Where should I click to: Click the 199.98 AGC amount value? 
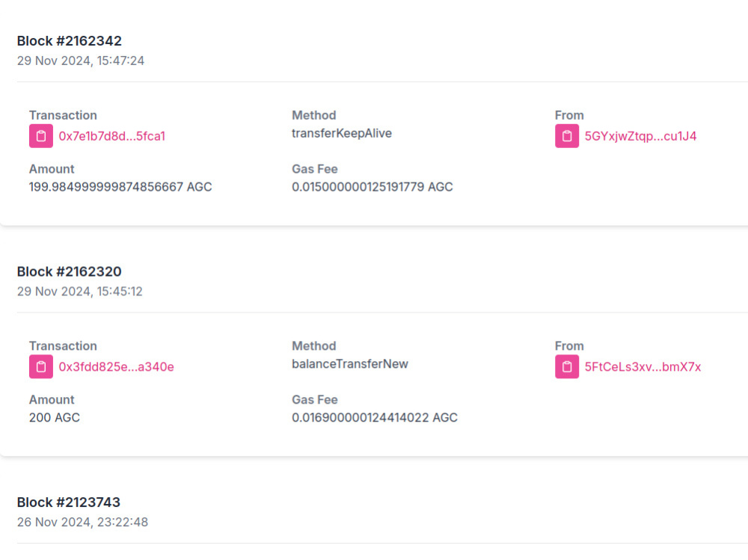point(120,187)
